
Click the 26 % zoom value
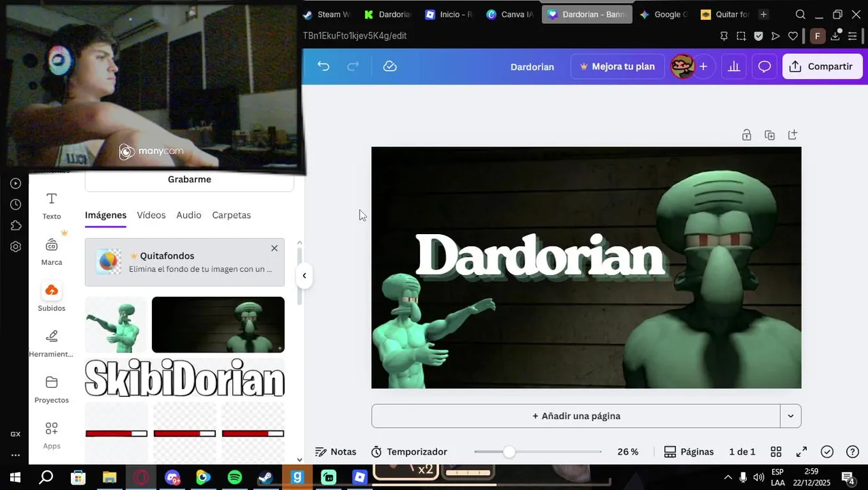click(628, 452)
